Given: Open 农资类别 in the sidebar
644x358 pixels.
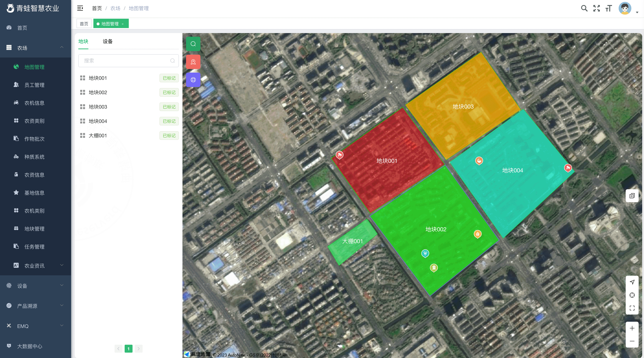Looking at the screenshot, I should pos(36,121).
